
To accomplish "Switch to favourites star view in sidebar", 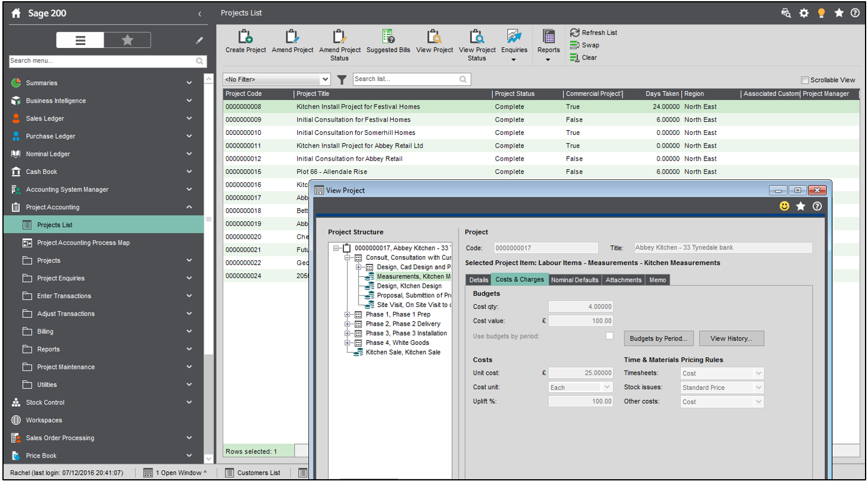I will coord(127,40).
